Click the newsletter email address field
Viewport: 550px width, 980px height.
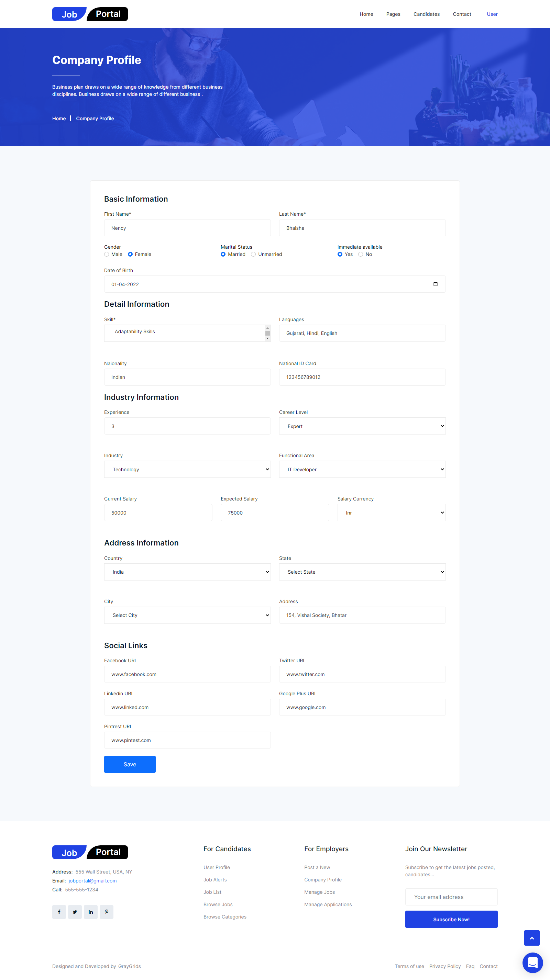(x=451, y=897)
